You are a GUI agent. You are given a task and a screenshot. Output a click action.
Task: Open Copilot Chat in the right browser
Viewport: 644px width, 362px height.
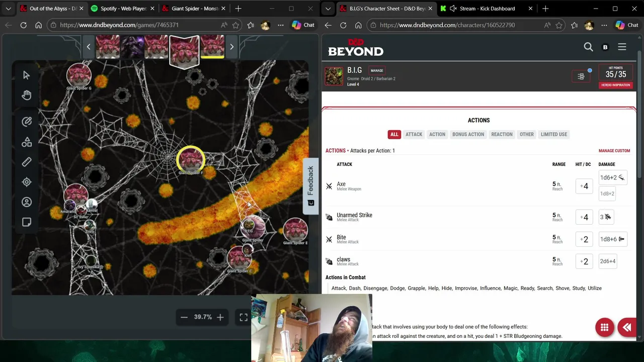627,25
